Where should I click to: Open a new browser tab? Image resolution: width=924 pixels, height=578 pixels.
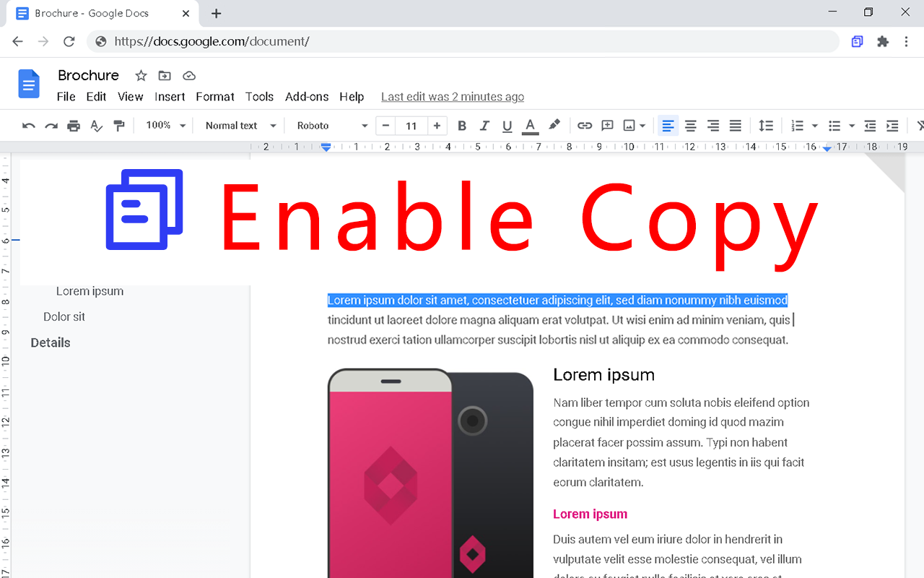[x=216, y=13]
